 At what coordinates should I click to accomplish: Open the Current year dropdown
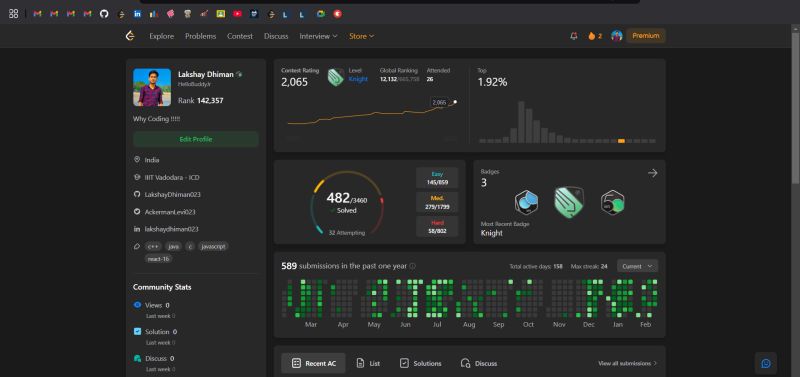tap(637, 266)
